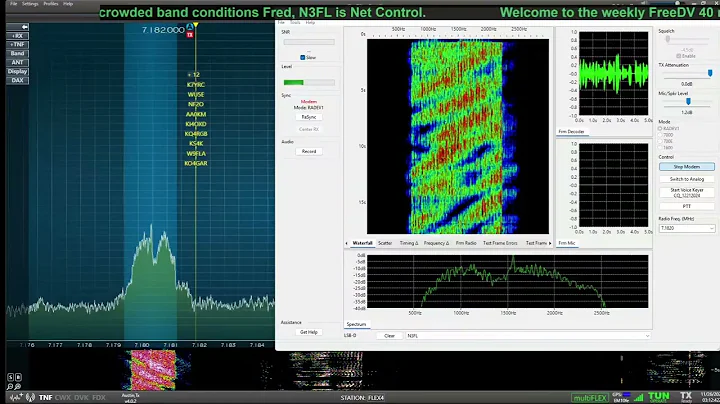Add a receiver with the +RX button

click(x=17, y=36)
